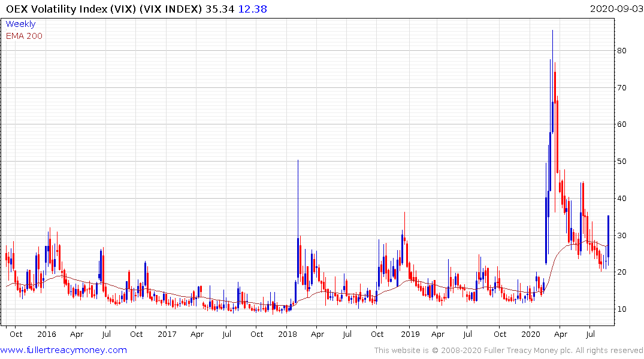644x359 pixels.
Task: Click the 50 y-axis label
Action: 621,161
